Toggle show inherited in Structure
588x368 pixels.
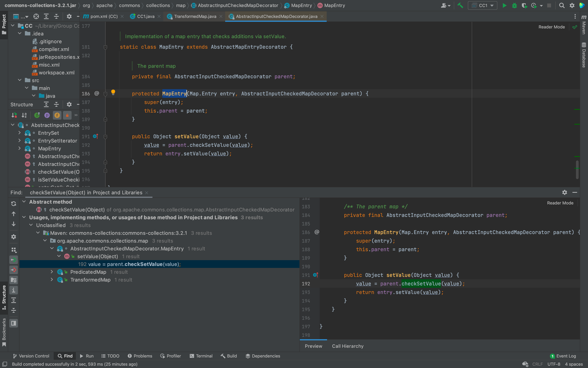click(37, 115)
